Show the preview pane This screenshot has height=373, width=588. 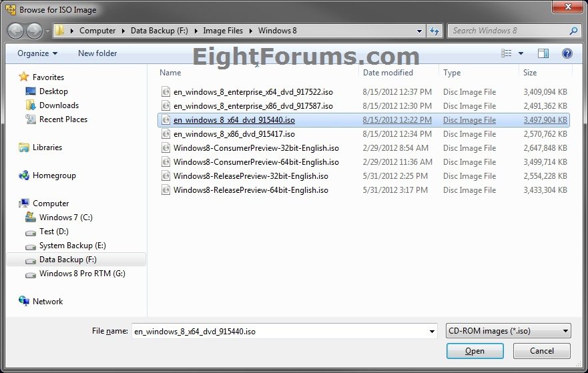coord(543,53)
